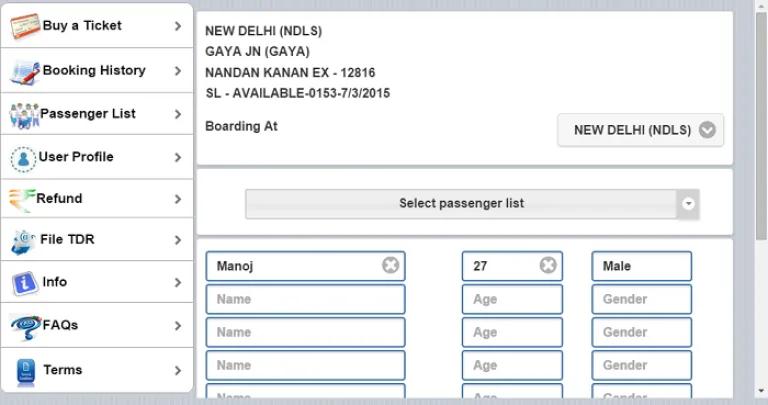Click the Buy a Ticket icon

pos(25,26)
